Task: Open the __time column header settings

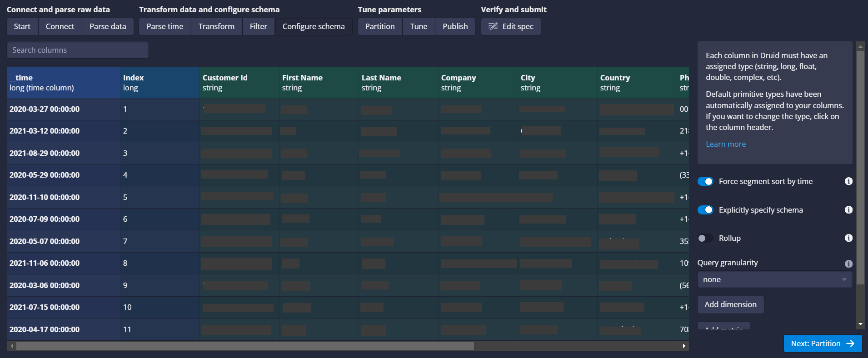Action: [63, 83]
